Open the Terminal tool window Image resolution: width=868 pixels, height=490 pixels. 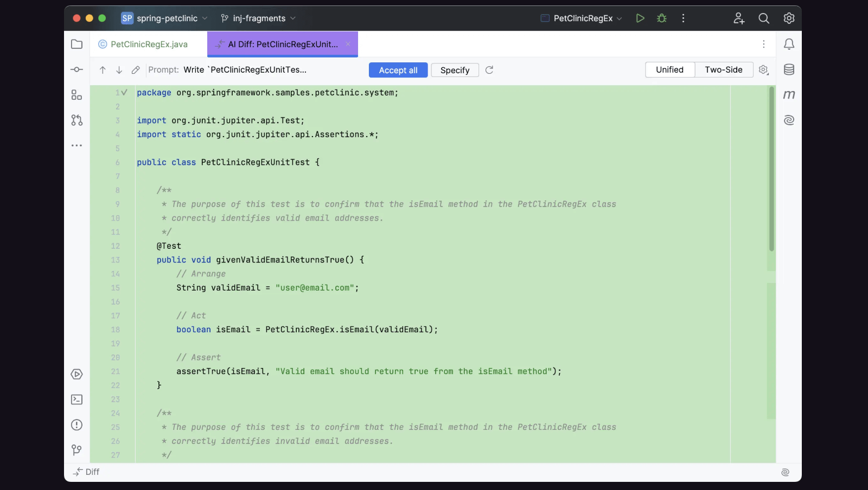coord(76,399)
